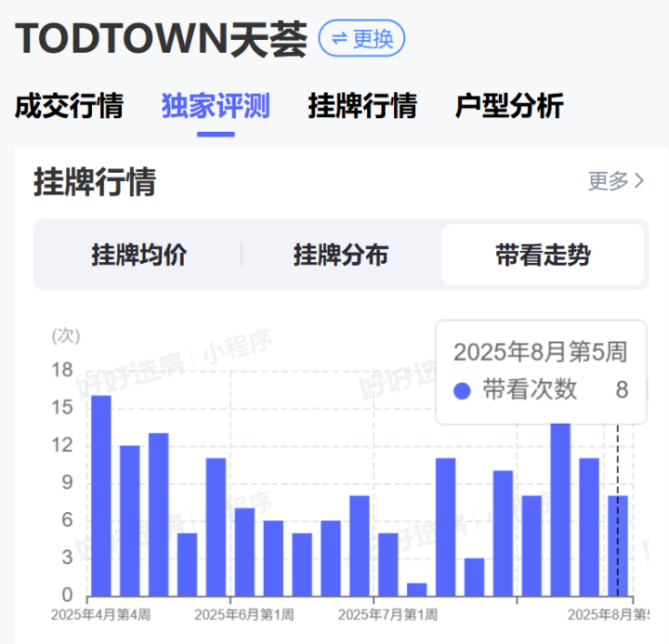Click axis label 2025年7月第1周

(387, 614)
